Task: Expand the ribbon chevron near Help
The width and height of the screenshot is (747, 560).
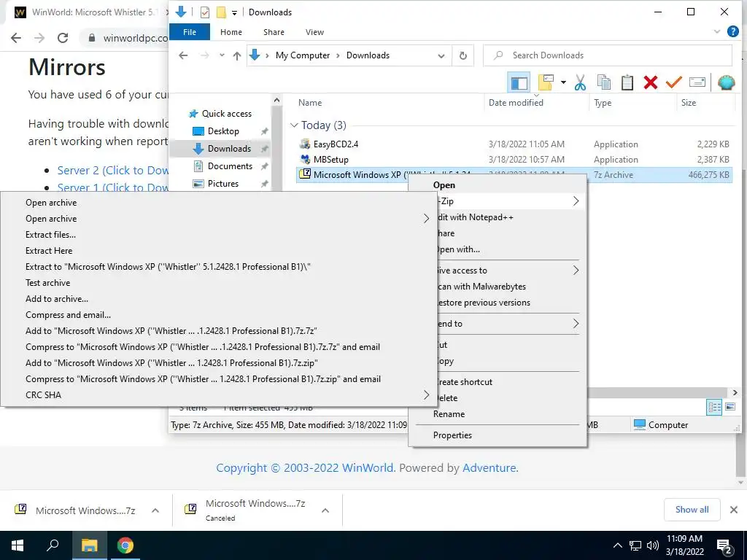Action: click(716, 32)
